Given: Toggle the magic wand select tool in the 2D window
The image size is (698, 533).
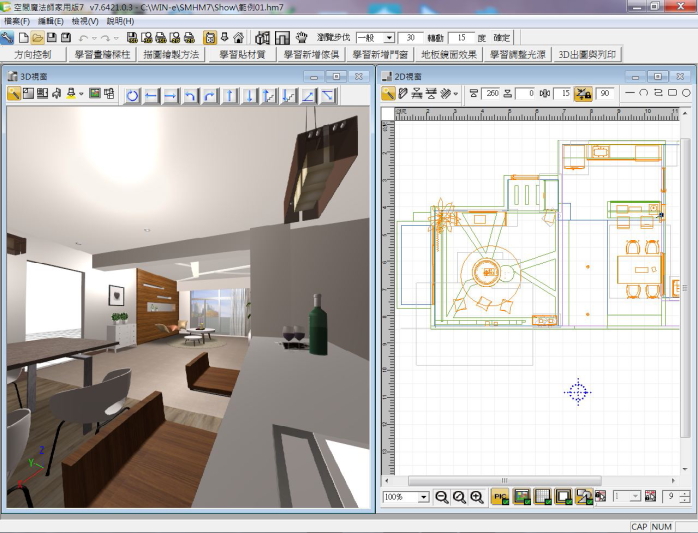Looking at the screenshot, I should point(388,94).
